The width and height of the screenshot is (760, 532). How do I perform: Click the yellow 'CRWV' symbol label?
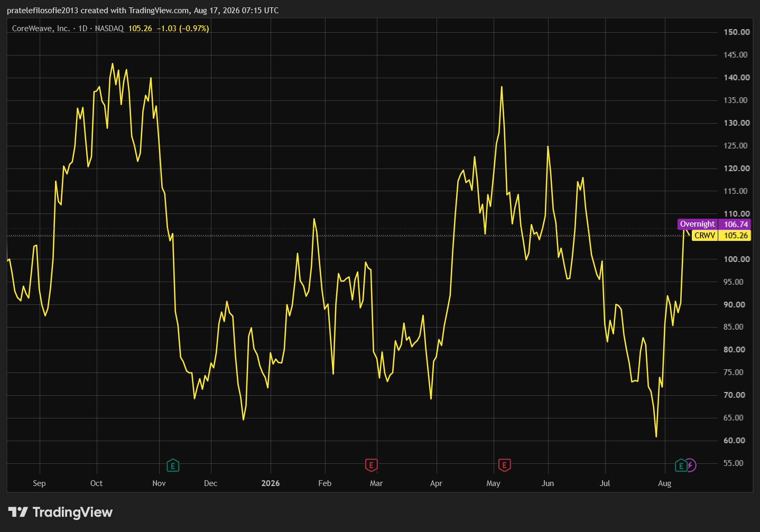coord(705,236)
